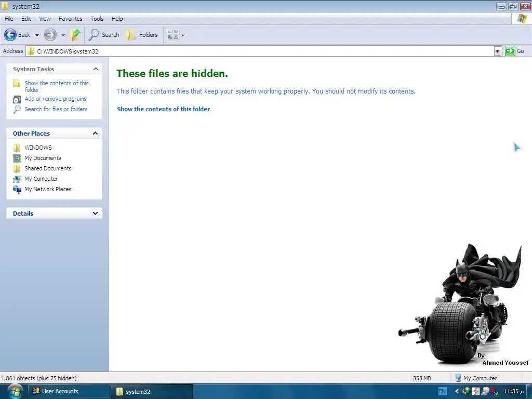Click the My Computer icon in sidebar

click(x=17, y=179)
